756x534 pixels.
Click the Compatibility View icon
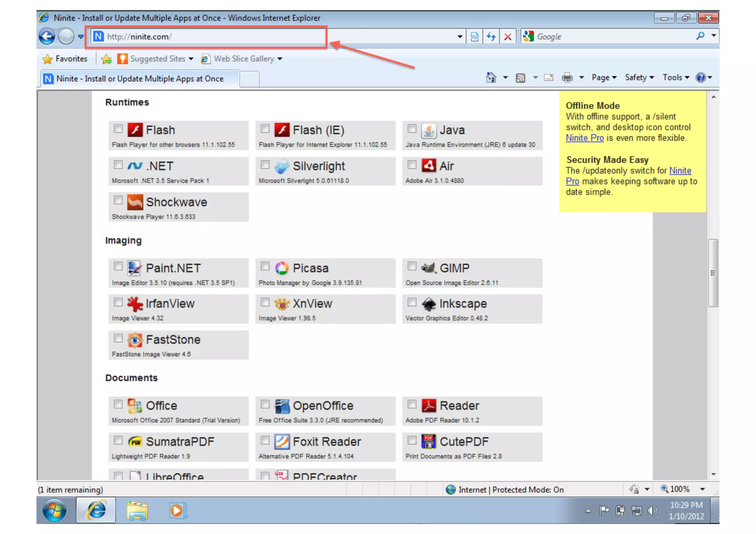[475, 37]
